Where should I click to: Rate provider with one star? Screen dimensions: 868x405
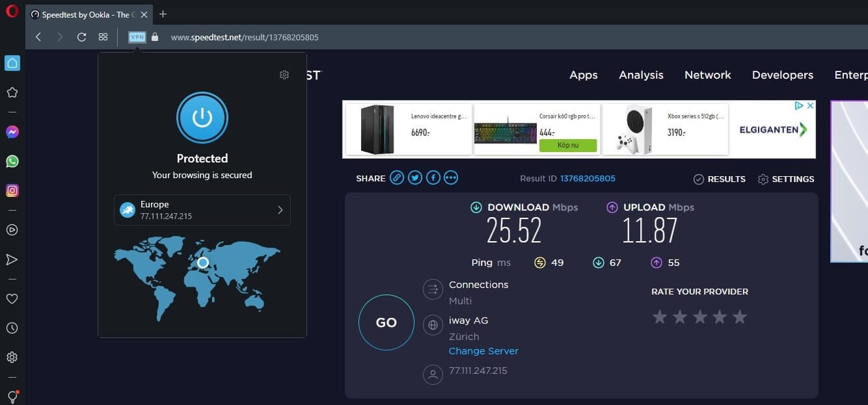tap(660, 317)
